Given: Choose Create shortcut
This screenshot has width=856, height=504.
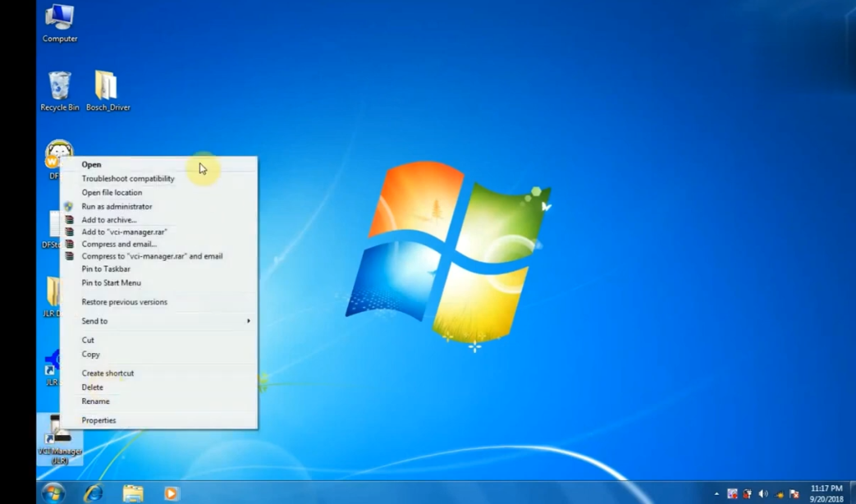Looking at the screenshot, I should 158,373.
